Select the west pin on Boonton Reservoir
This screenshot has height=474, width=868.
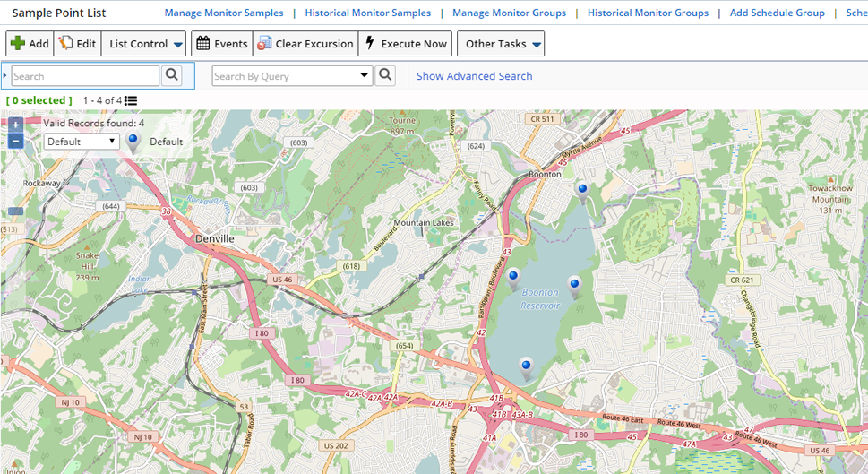coord(513,279)
